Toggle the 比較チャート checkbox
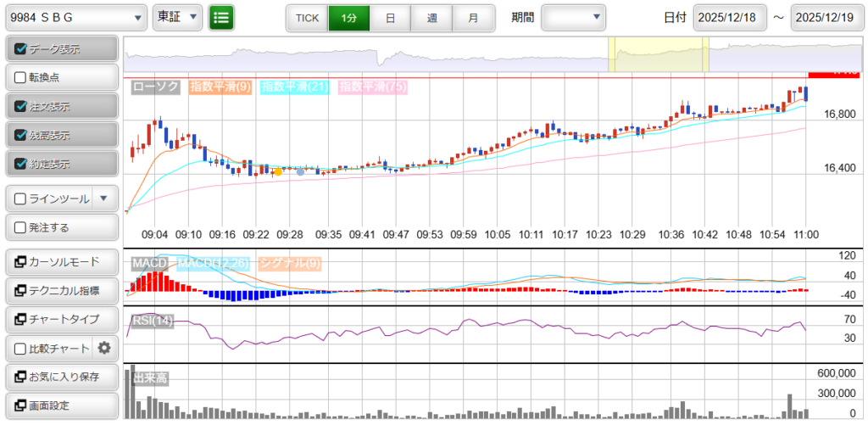Screen dimensions: 868x425 pyautogui.click(x=21, y=348)
